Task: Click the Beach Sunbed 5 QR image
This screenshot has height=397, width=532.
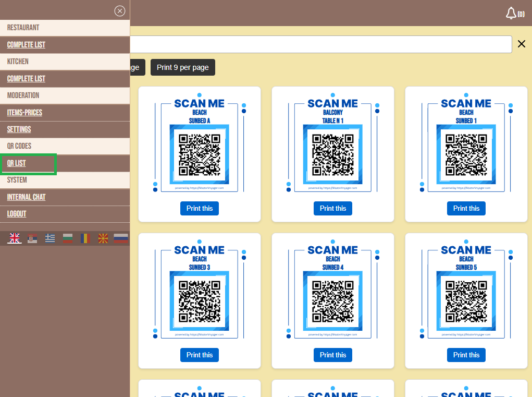Action: pos(466,301)
